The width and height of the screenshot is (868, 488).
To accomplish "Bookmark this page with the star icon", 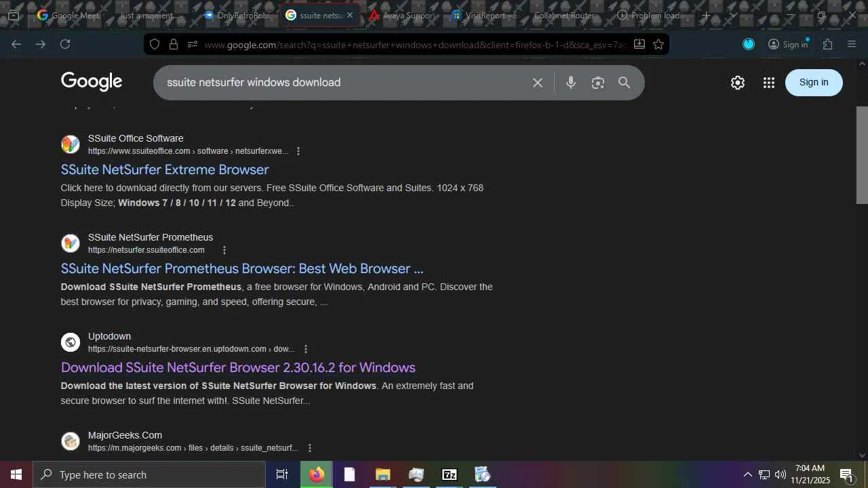I will coord(658,44).
